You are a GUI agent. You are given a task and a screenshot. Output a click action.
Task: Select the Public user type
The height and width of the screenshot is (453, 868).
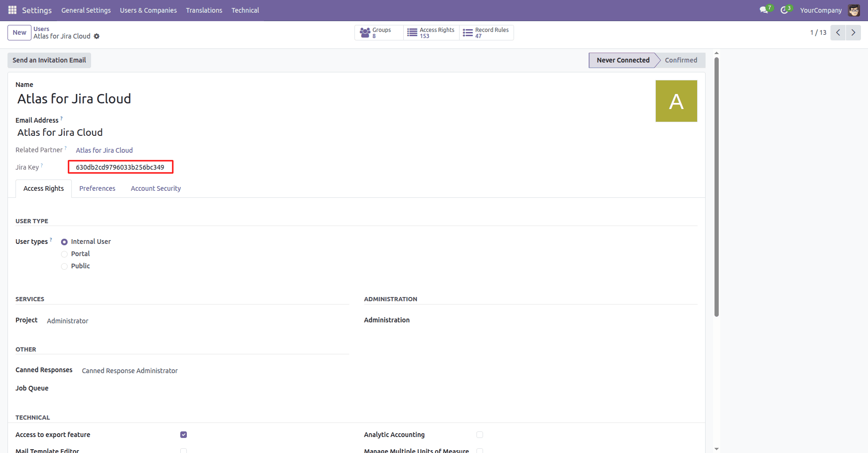[64, 266]
